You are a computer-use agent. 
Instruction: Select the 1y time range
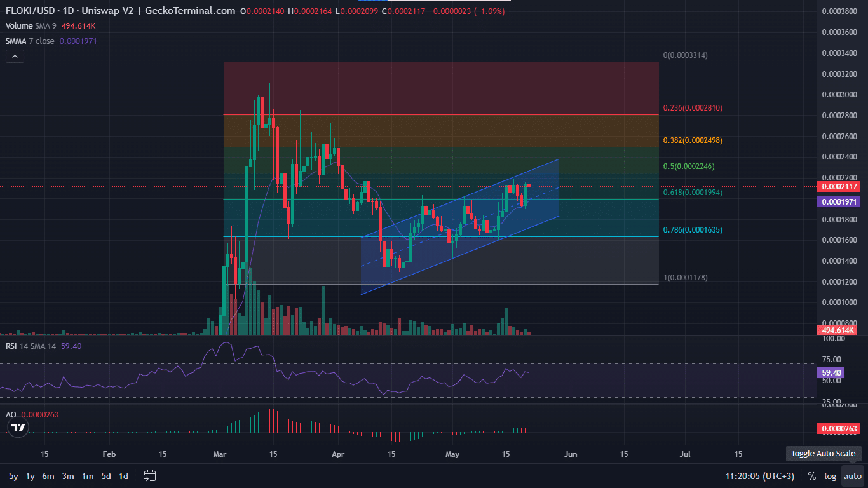[x=31, y=476]
